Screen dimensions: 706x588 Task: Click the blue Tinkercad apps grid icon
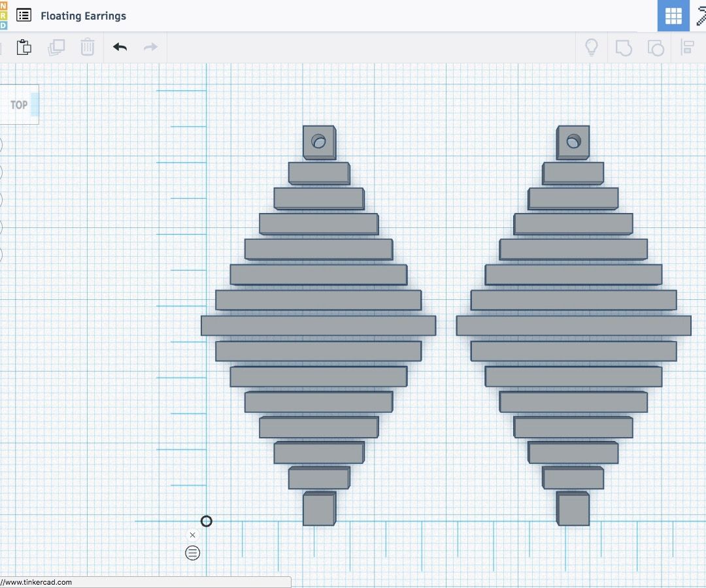point(673,15)
